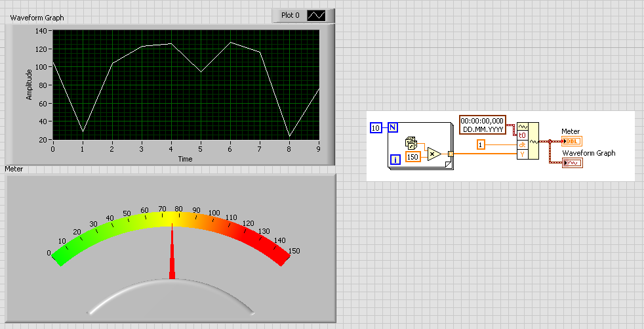The image size is (644, 329).
Task: Click the Meter front panel label
Action: click(14, 169)
